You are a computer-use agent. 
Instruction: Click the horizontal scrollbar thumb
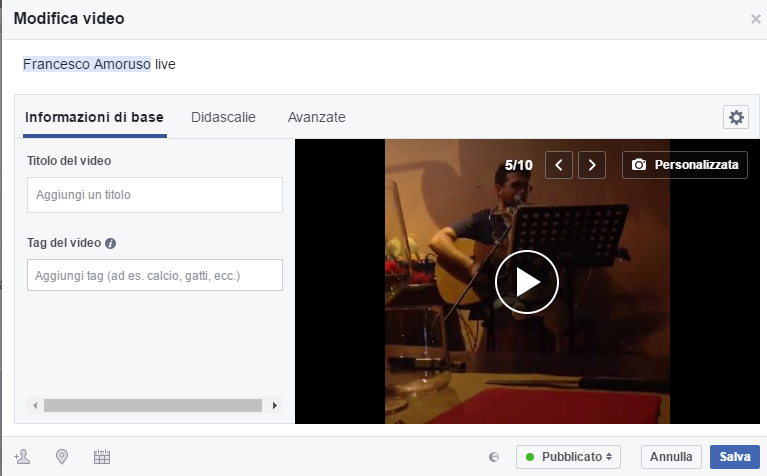tap(153, 406)
